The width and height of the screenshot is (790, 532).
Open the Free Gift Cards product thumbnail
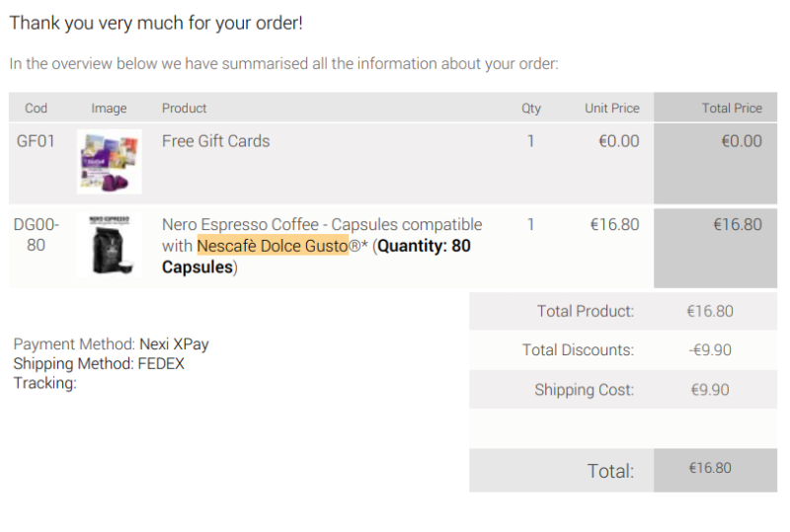(110, 162)
